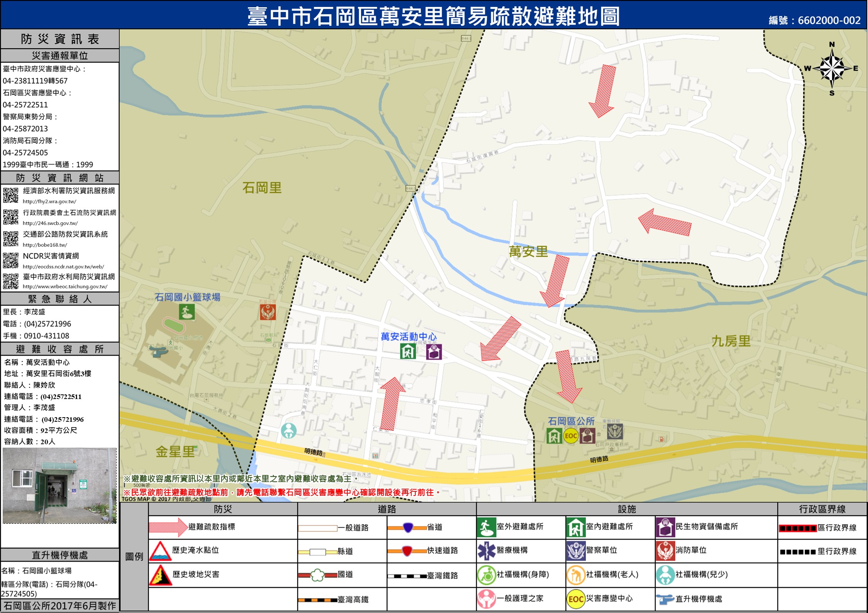Click the helicopter landing icon on the map
The height and width of the screenshot is (613, 868).
[158, 351]
